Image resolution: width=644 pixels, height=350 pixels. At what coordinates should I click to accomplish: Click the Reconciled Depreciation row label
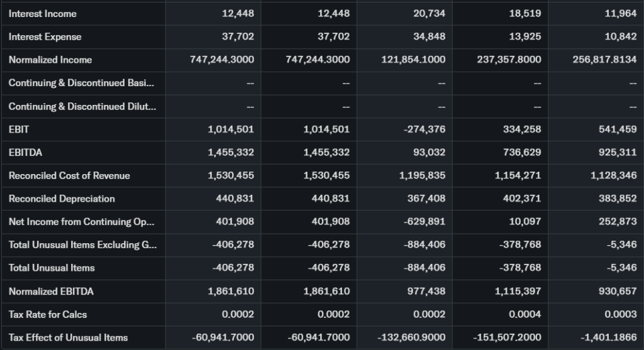tap(62, 199)
